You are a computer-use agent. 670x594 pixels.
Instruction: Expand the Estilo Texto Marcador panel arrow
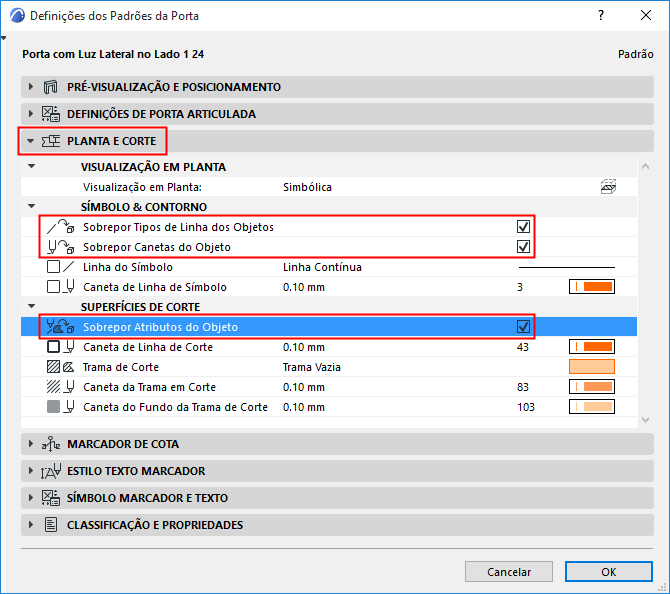[x=31, y=470]
